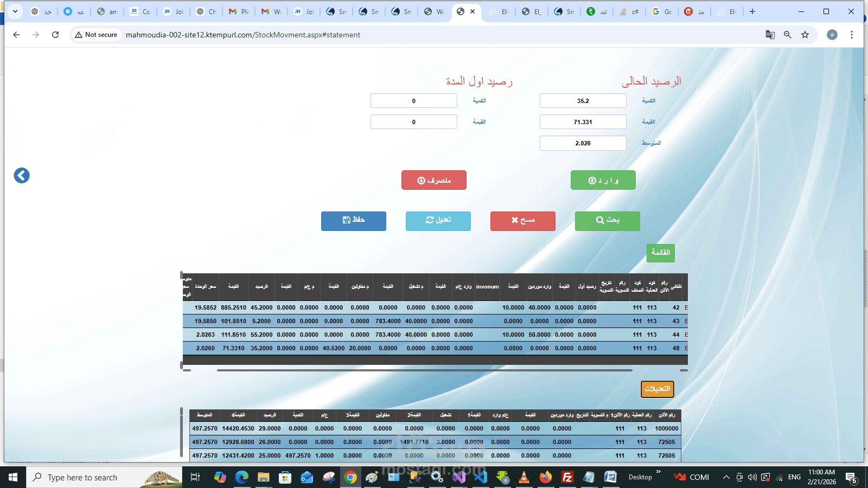Bookmark this page with star icon

coord(805,35)
